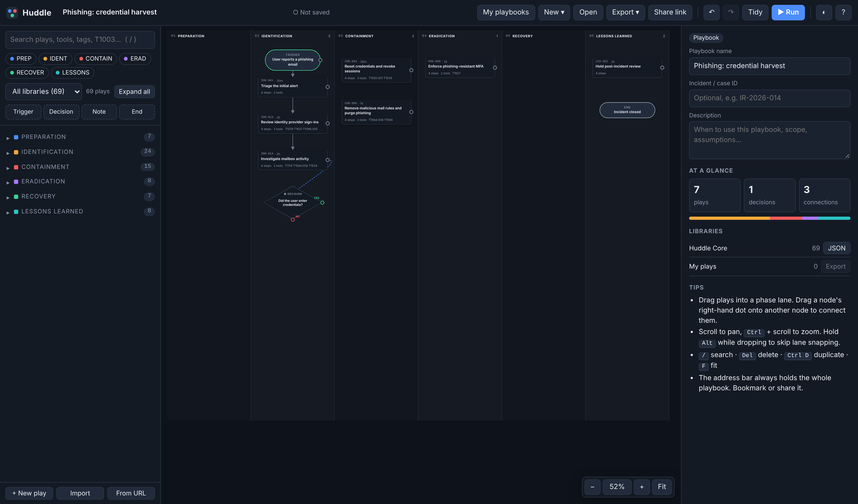
Task: Expand the PREPARATION category
Action: click(x=80, y=137)
